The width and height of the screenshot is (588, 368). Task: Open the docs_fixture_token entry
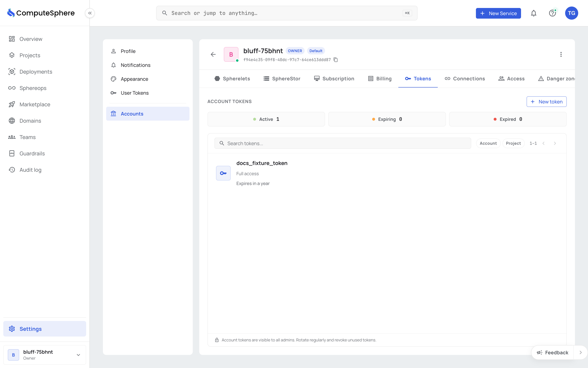pos(387,173)
